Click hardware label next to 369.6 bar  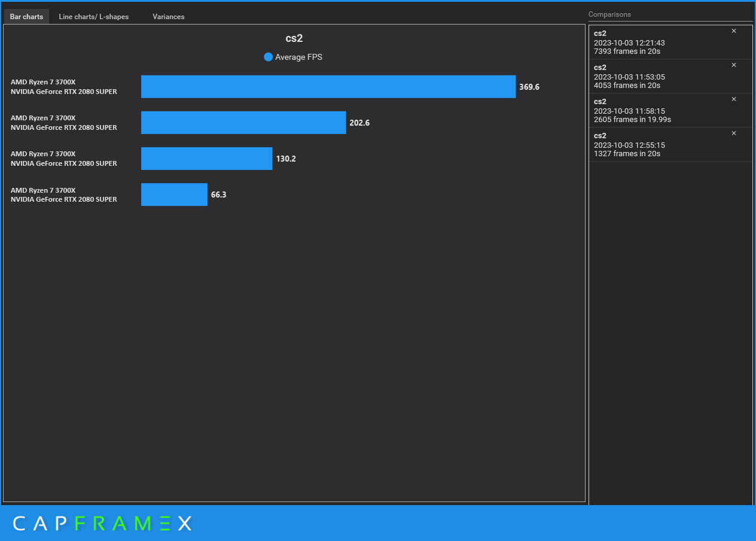pos(64,87)
